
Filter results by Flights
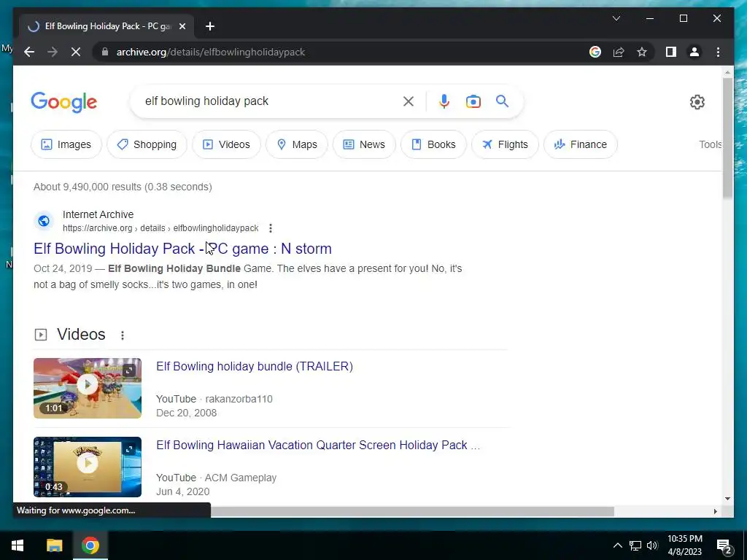click(x=505, y=144)
